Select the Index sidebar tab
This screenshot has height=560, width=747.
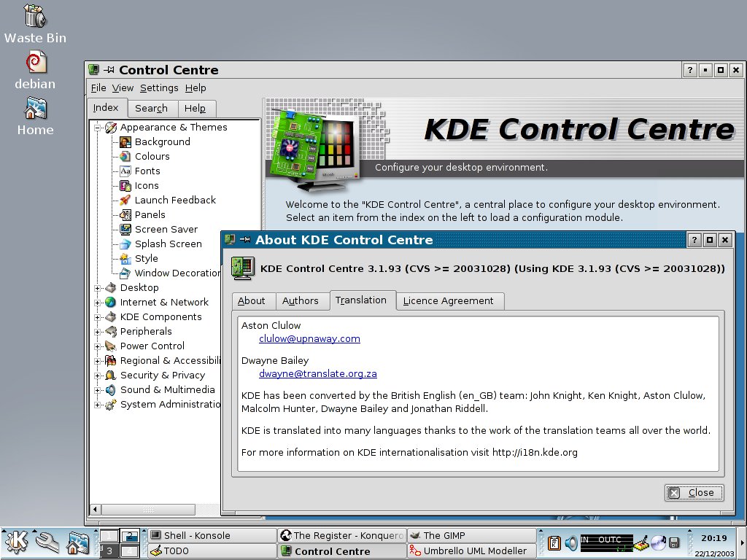tap(107, 108)
